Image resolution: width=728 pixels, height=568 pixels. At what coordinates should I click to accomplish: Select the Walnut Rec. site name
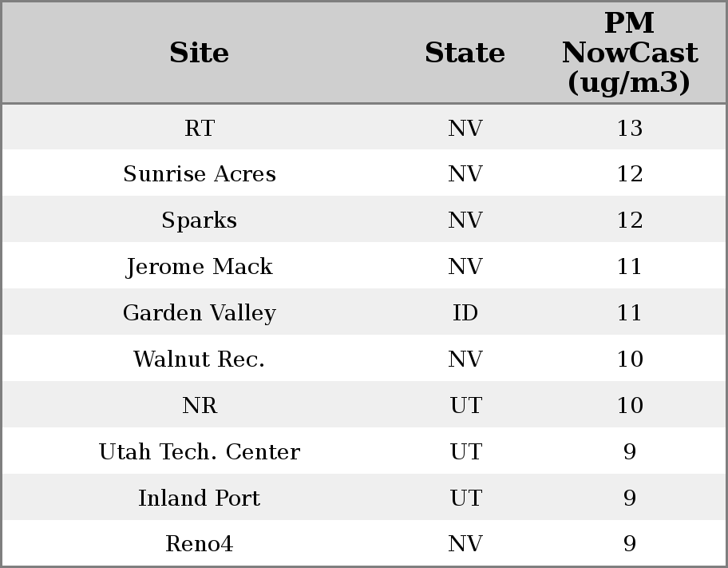(x=200, y=359)
